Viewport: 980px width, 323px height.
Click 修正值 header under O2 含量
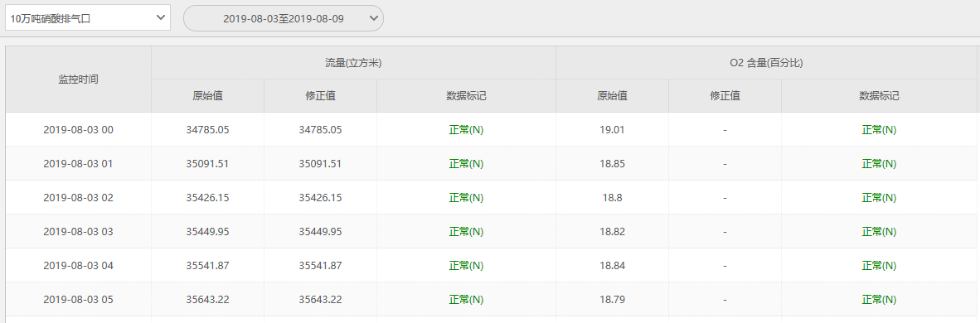pos(725,96)
